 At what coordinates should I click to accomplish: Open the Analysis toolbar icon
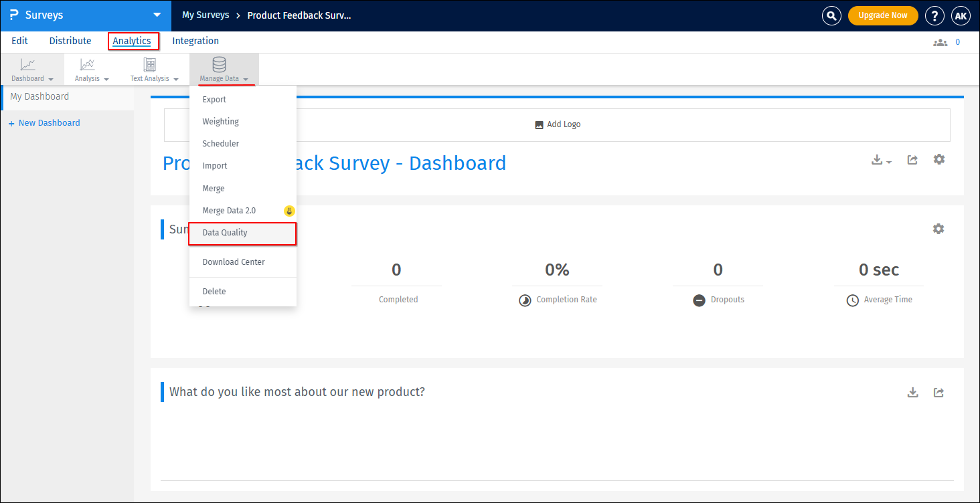(87, 64)
